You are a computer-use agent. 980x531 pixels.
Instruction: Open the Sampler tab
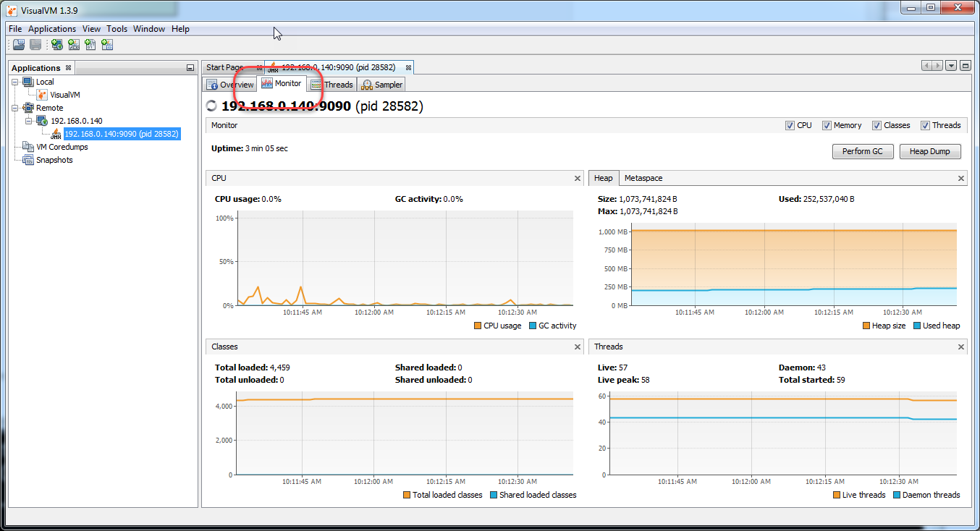click(x=381, y=84)
